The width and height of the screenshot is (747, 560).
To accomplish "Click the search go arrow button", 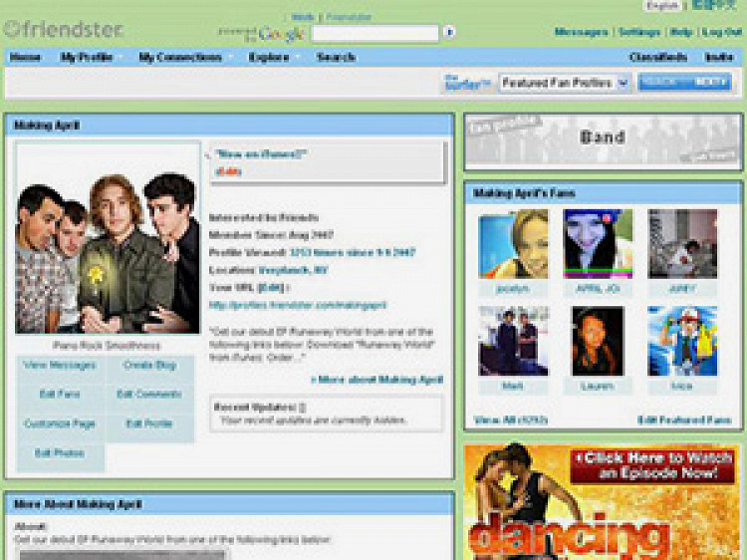I will tap(449, 33).
